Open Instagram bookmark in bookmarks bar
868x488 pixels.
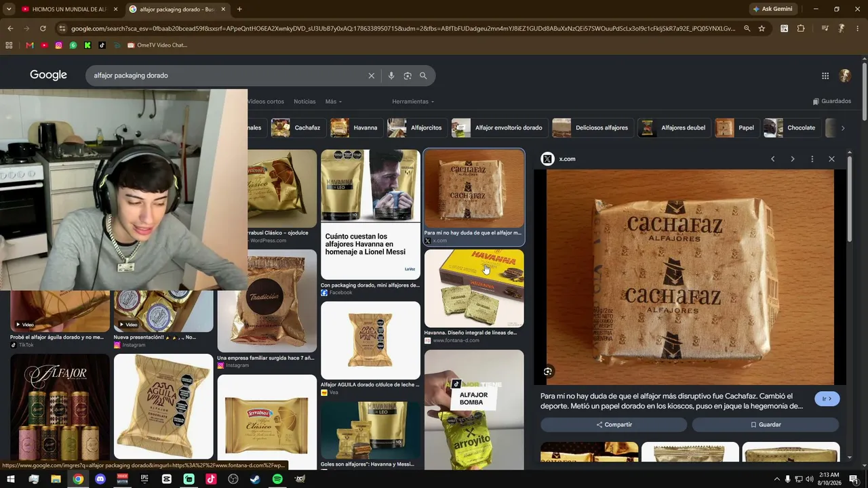click(58, 45)
